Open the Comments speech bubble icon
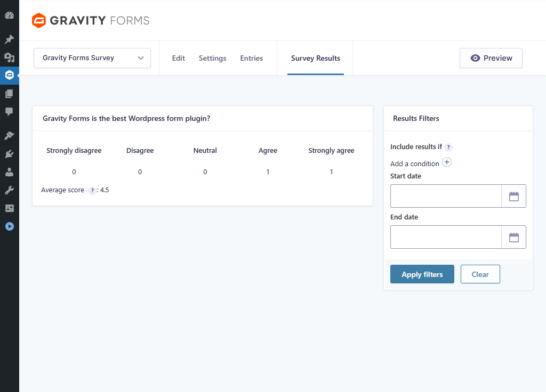The image size is (546, 392). 9,112
